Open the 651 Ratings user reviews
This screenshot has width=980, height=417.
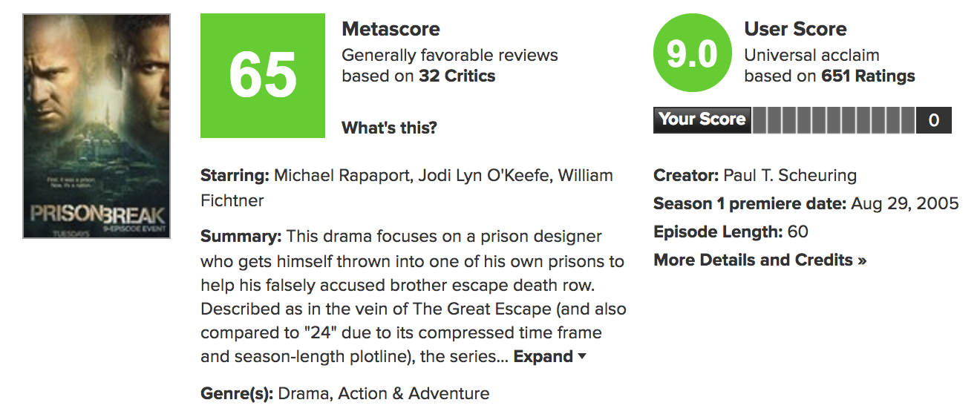868,76
